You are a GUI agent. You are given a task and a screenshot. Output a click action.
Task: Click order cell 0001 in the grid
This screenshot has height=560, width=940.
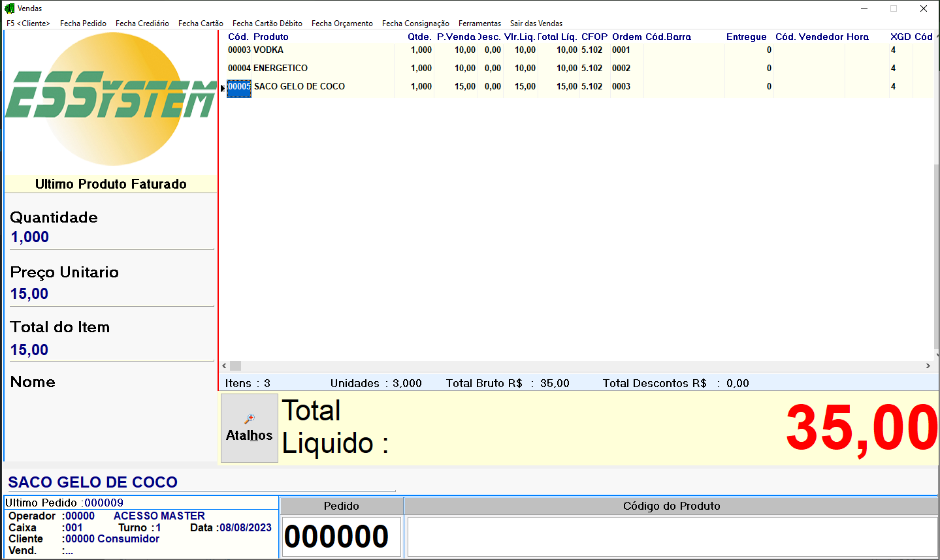[621, 50]
